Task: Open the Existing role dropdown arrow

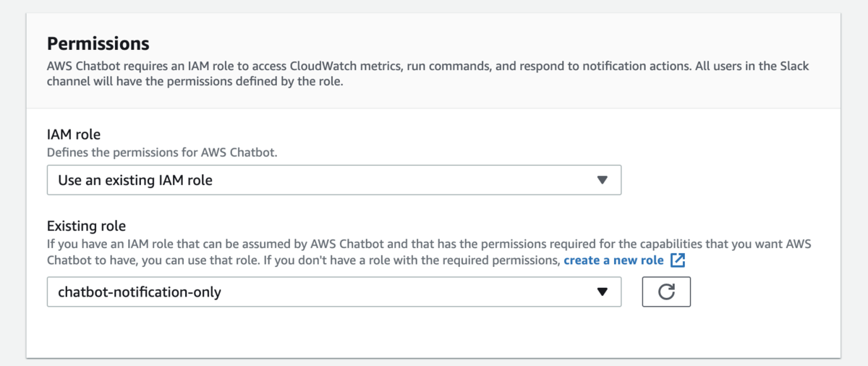Action: coord(602,291)
